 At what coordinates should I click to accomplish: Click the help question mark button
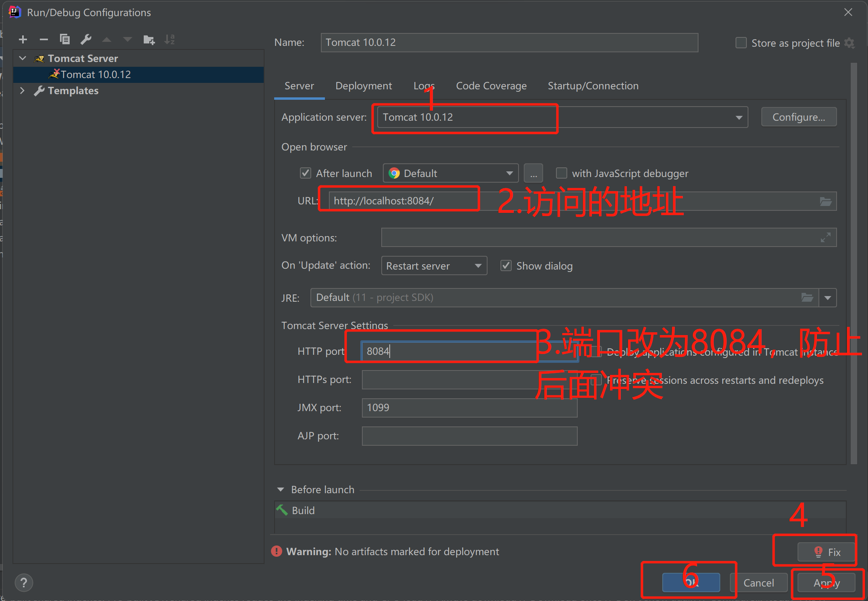(x=24, y=582)
